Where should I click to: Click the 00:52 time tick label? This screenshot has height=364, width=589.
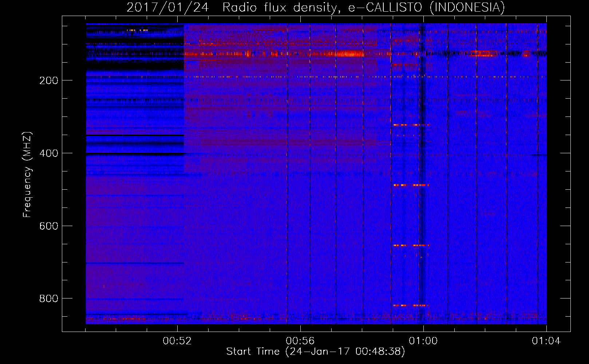(177, 341)
